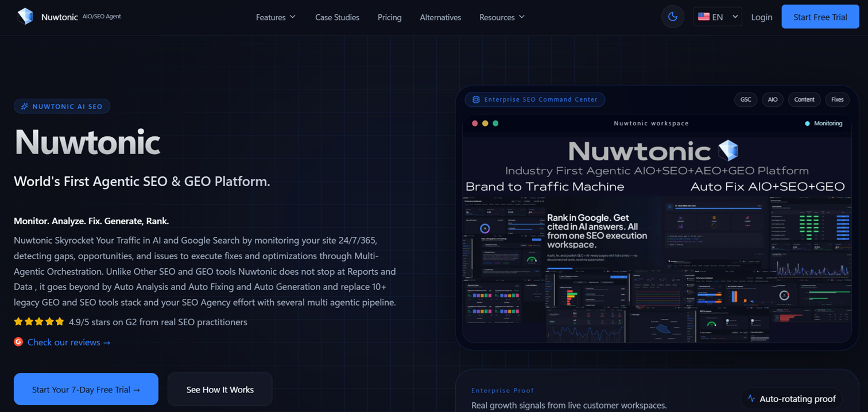Screen dimensions: 868x412
Task: Expand the Features menu
Action: 276,17
